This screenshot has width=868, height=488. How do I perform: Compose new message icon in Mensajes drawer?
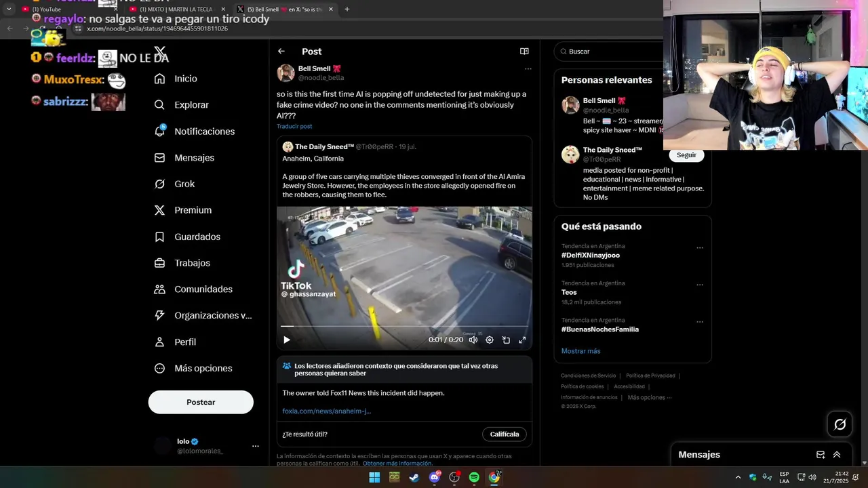(x=821, y=455)
